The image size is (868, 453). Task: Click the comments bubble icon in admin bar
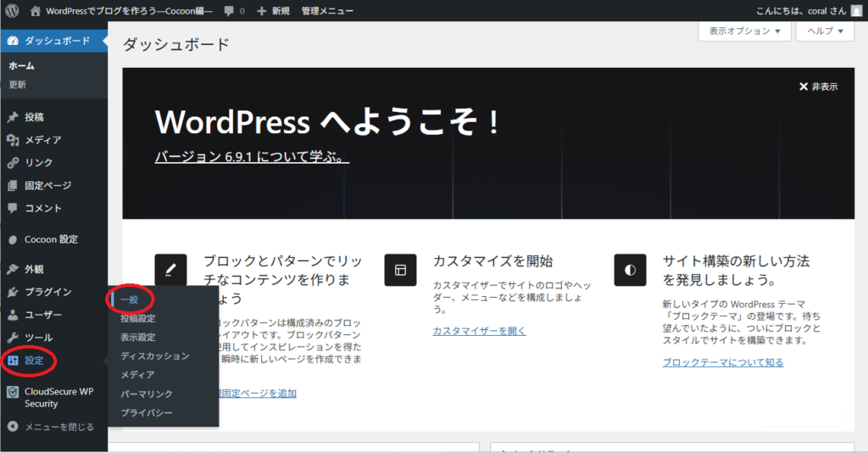click(x=229, y=11)
